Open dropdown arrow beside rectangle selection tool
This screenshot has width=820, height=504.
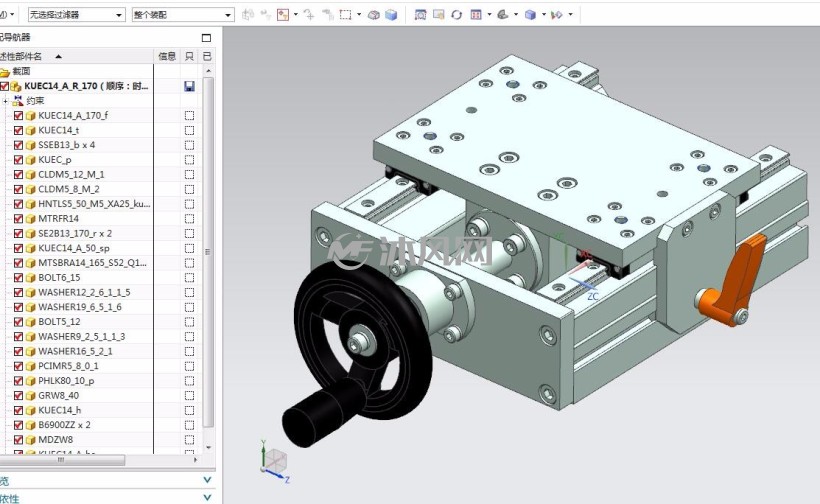[x=359, y=15]
